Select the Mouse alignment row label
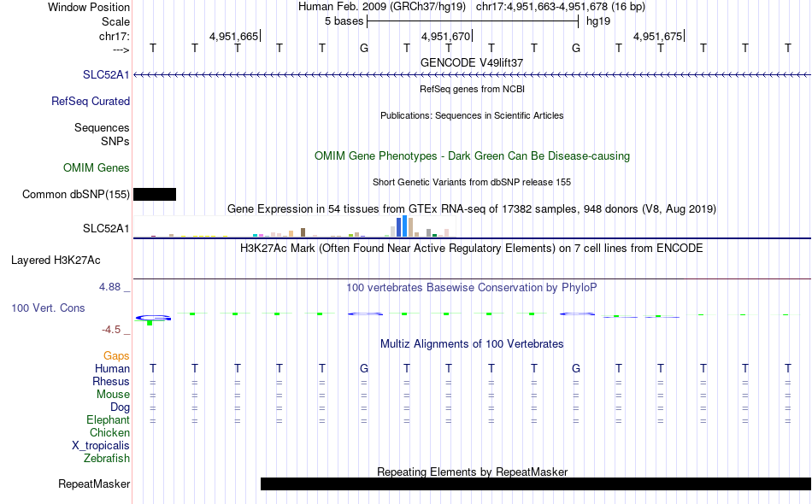The width and height of the screenshot is (812, 504). click(x=113, y=395)
